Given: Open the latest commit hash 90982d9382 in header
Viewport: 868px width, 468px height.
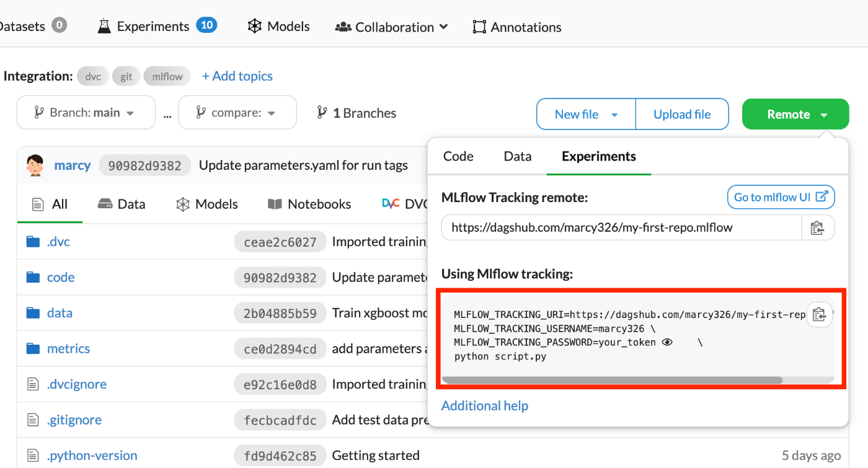Looking at the screenshot, I should click(x=144, y=166).
